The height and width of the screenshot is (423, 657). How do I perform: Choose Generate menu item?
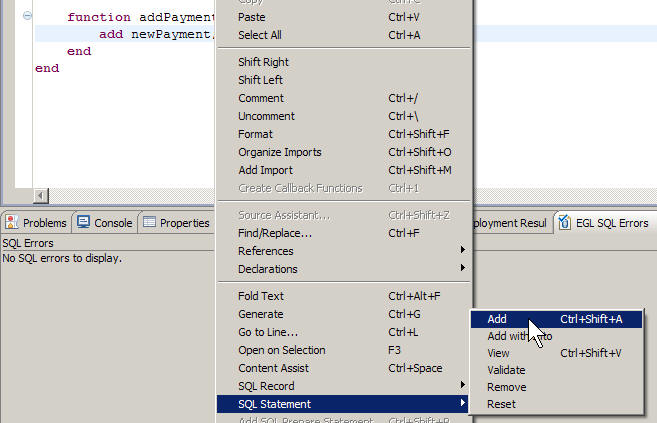coord(344,314)
